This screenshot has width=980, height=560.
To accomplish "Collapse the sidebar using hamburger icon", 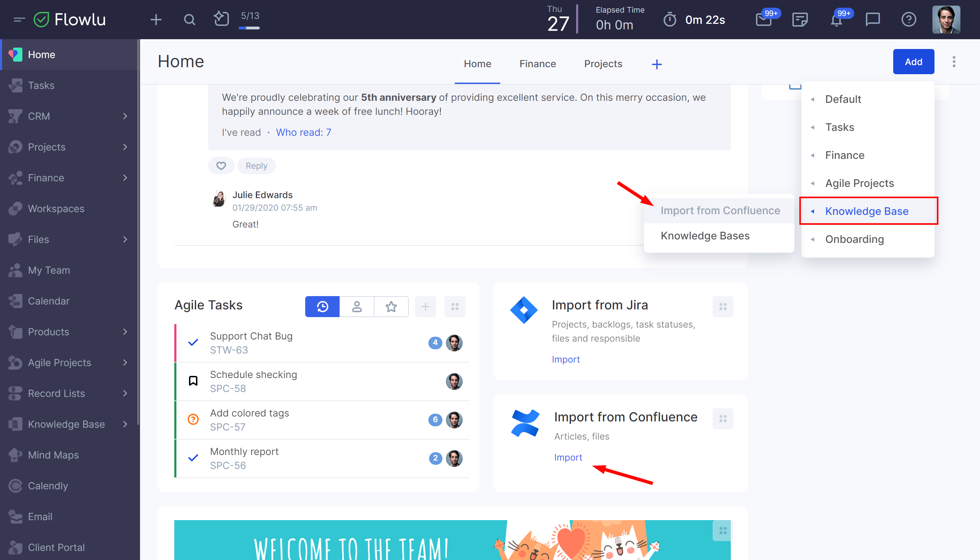I will pos(19,19).
